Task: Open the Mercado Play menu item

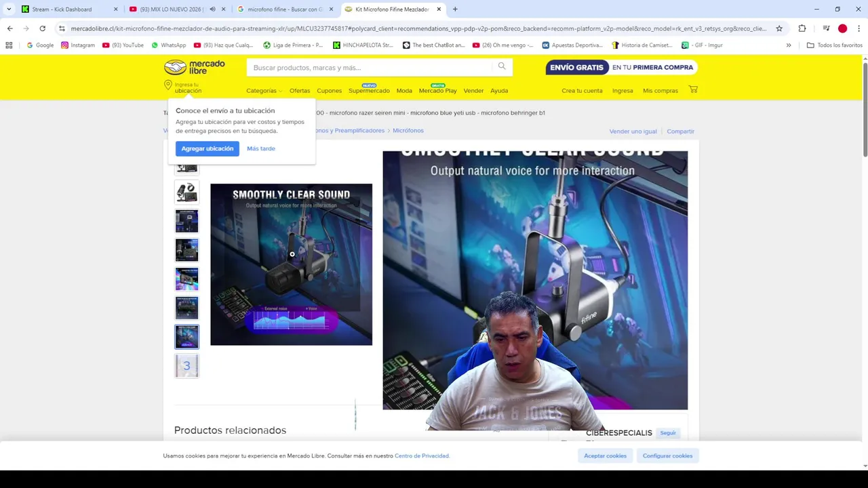Action: (x=437, y=91)
